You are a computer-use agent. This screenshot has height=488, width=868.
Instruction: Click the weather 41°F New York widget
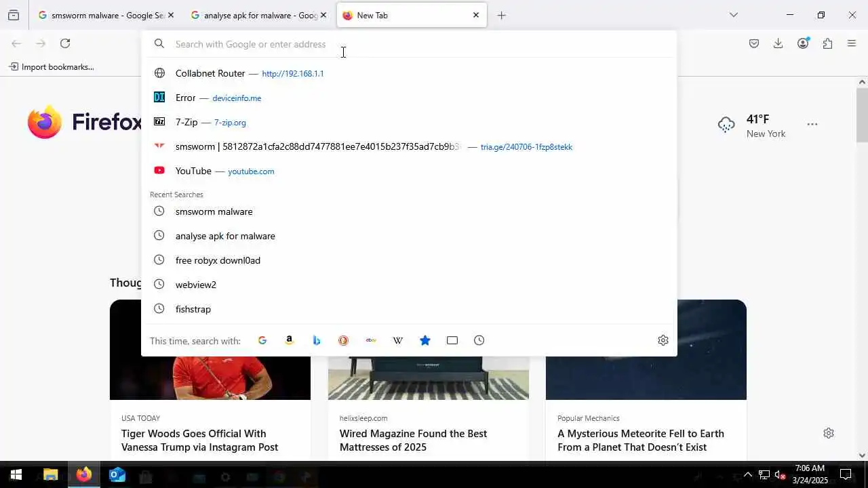(752, 125)
